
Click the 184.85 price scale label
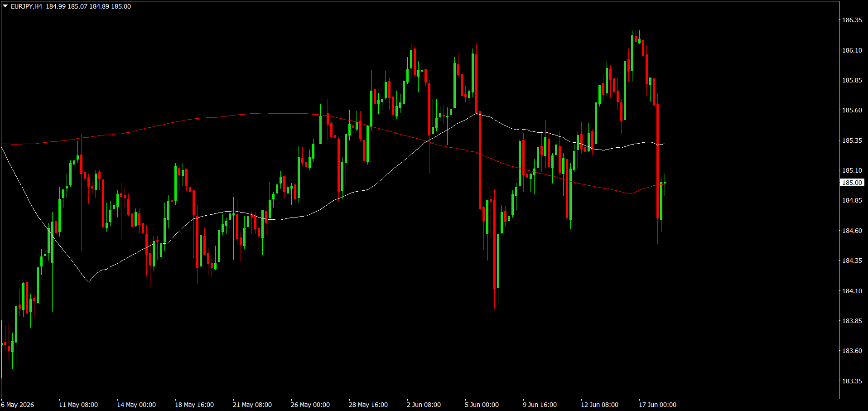pyautogui.click(x=852, y=200)
